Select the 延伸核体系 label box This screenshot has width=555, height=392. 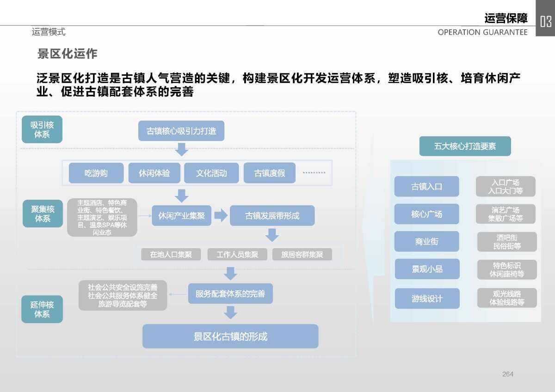(42, 309)
